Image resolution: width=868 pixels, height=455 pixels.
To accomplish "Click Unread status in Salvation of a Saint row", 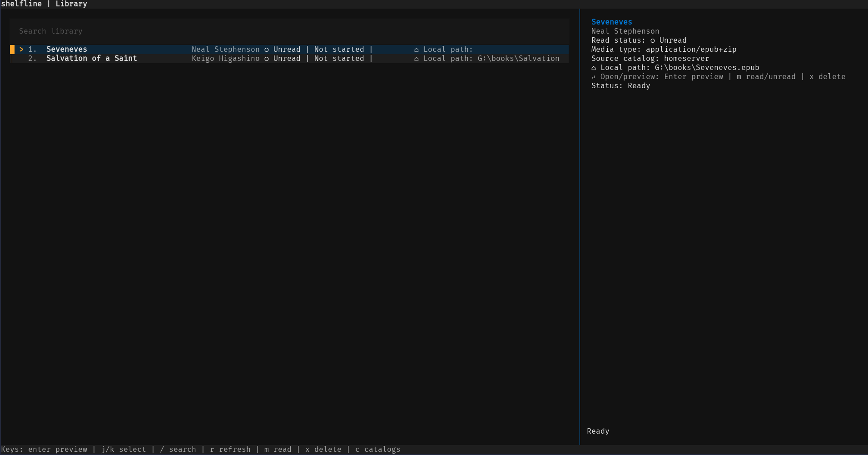I will point(287,58).
